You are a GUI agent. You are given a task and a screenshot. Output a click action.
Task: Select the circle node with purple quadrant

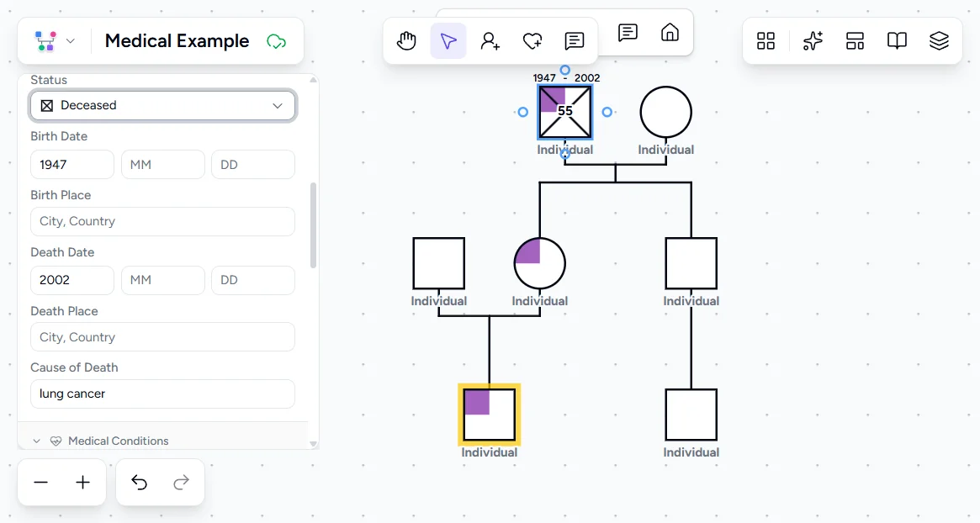[x=540, y=264]
